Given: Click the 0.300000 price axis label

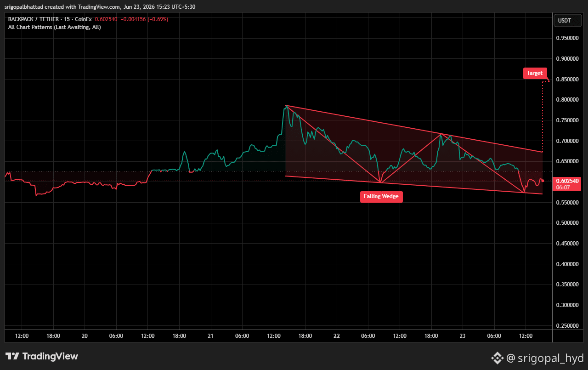Looking at the screenshot, I should (x=568, y=305).
